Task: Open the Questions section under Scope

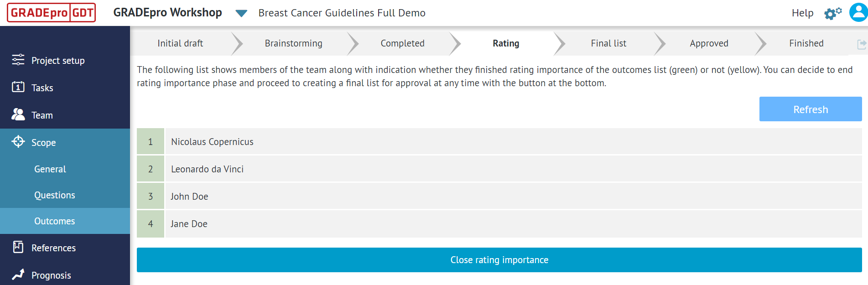Action: 55,195
